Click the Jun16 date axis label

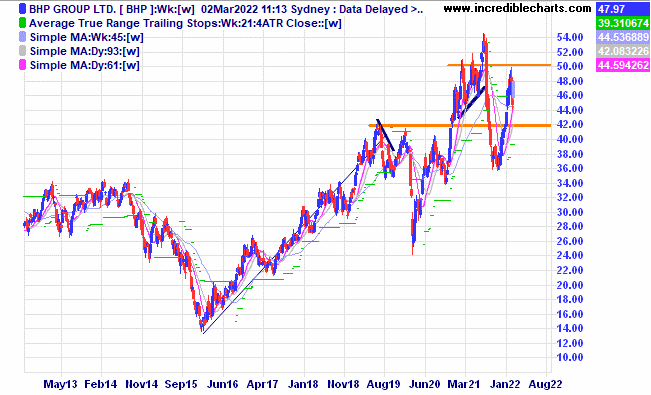[223, 385]
